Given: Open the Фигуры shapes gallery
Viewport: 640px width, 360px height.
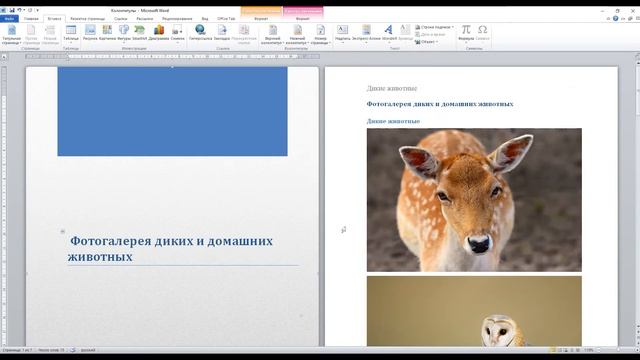Looking at the screenshot, I should tap(124, 33).
